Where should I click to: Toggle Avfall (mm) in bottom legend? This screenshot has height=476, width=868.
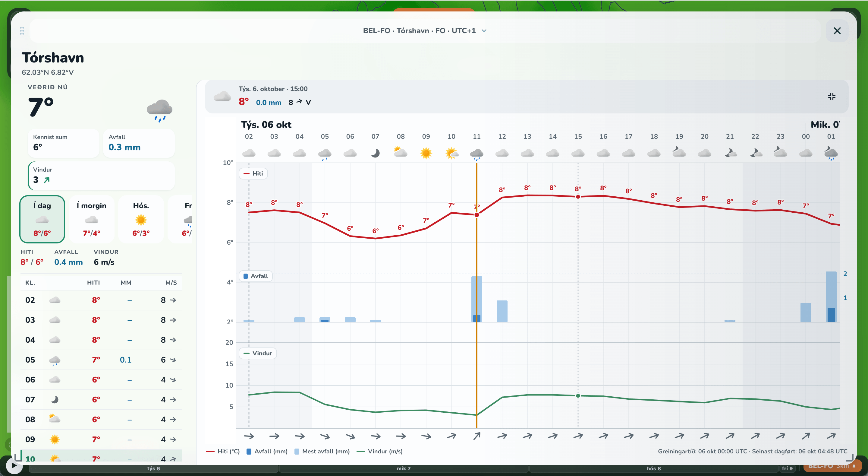(x=267, y=451)
